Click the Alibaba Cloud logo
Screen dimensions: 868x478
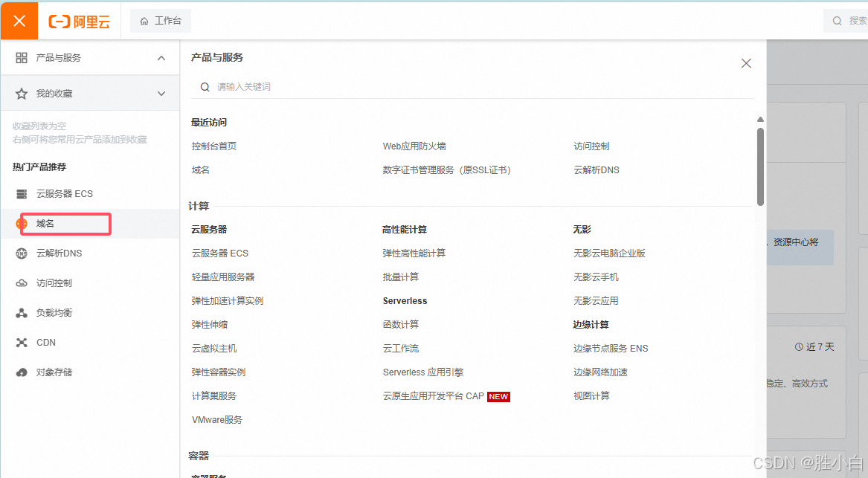(x=79, y=22)
